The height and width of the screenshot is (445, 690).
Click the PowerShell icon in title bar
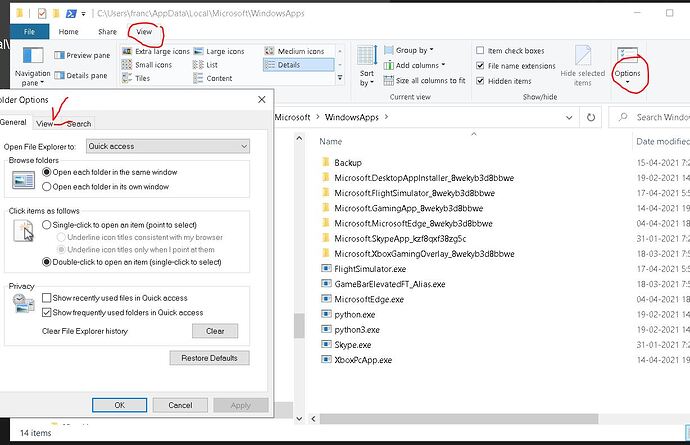point(71,14)
